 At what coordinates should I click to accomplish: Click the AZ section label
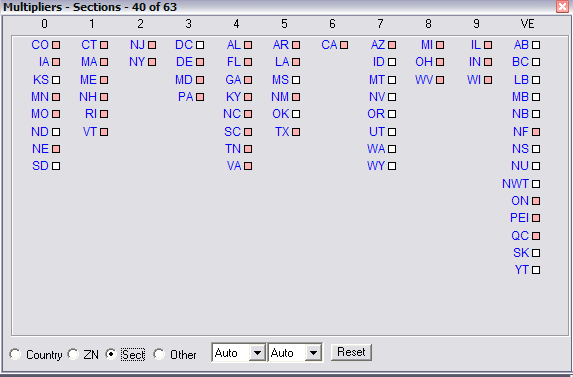(378, 45)
